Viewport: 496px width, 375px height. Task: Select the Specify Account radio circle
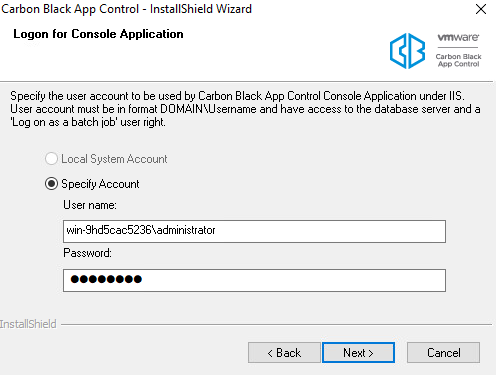pyautogui.click(x=51, y=184)
